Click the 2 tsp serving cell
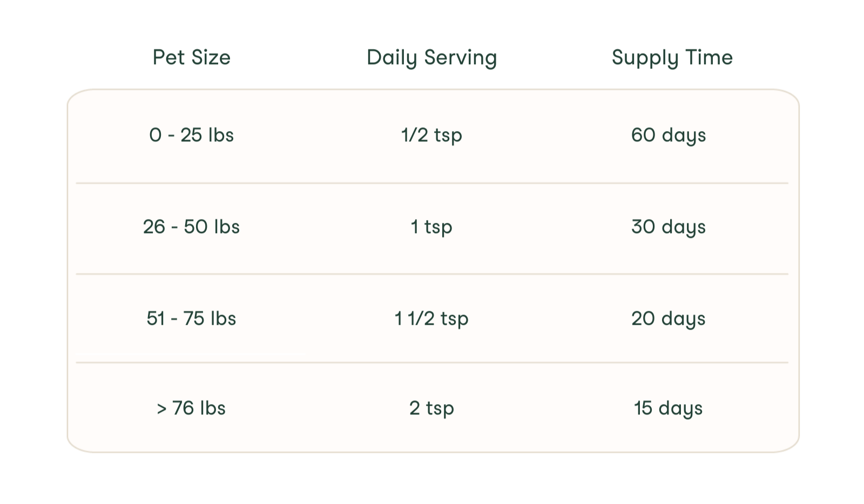 (431, 408)
